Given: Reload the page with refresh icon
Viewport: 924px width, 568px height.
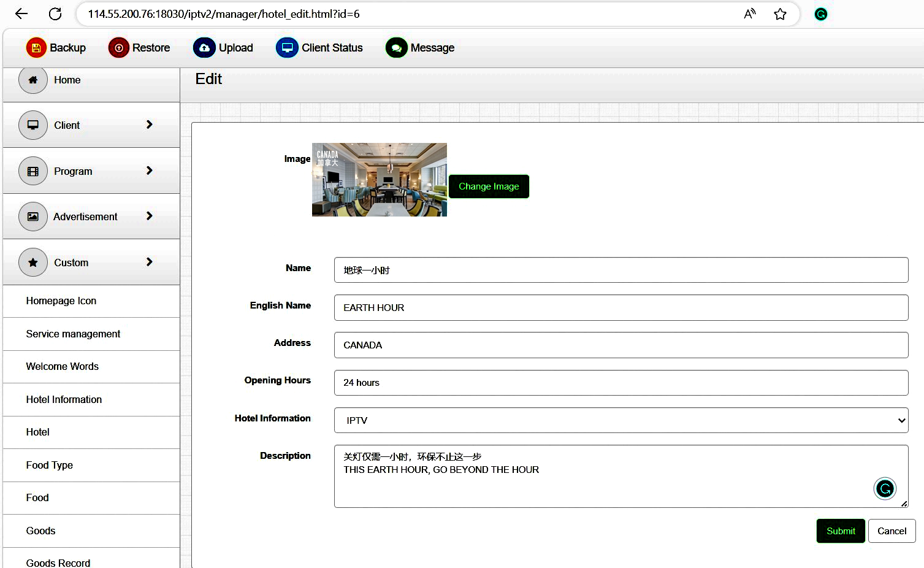Looking at the screenshot, I should click(x=55, y=13).
